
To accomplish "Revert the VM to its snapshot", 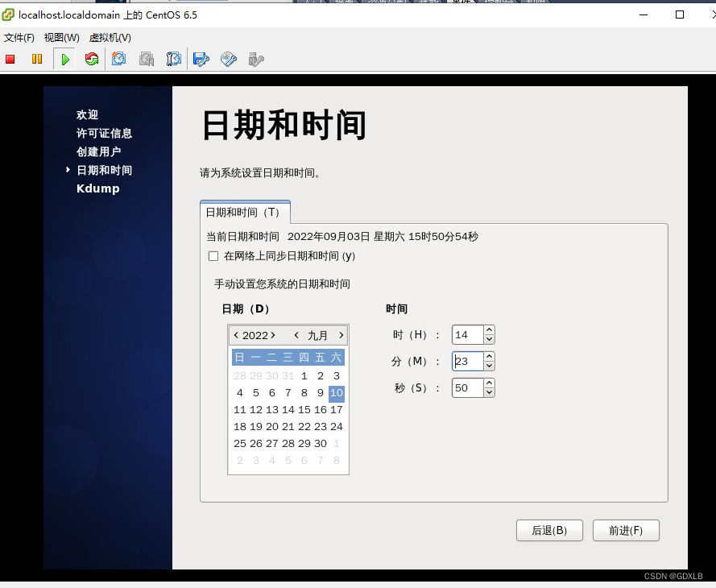I will coord(147,58).
